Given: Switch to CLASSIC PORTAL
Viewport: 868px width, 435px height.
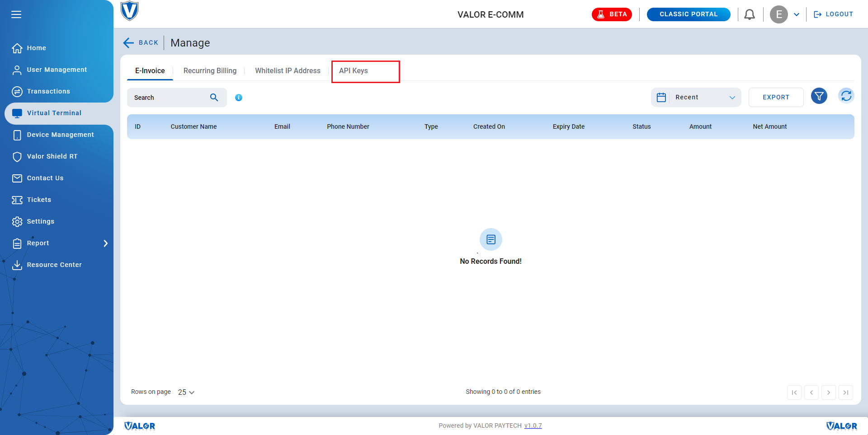Looking at the screenshot, I should [x=689, y=14].
